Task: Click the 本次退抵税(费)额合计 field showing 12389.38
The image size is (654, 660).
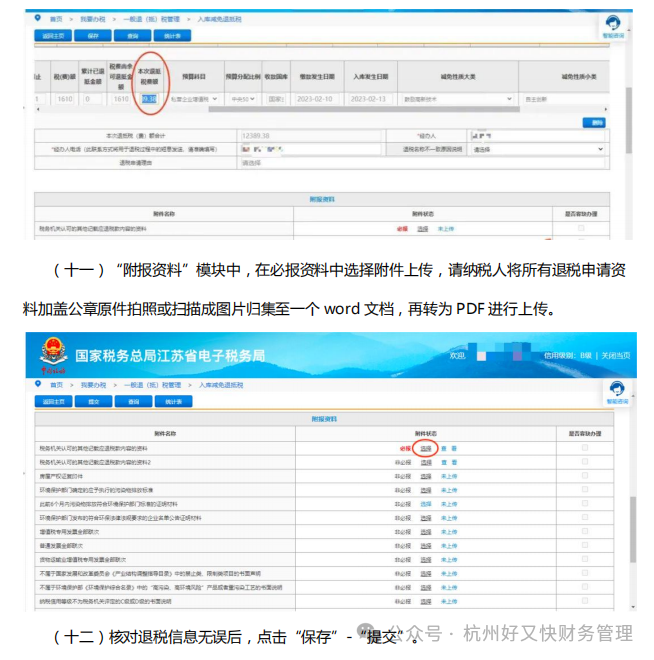Action: pyautogui.click(x=310, y=136)
